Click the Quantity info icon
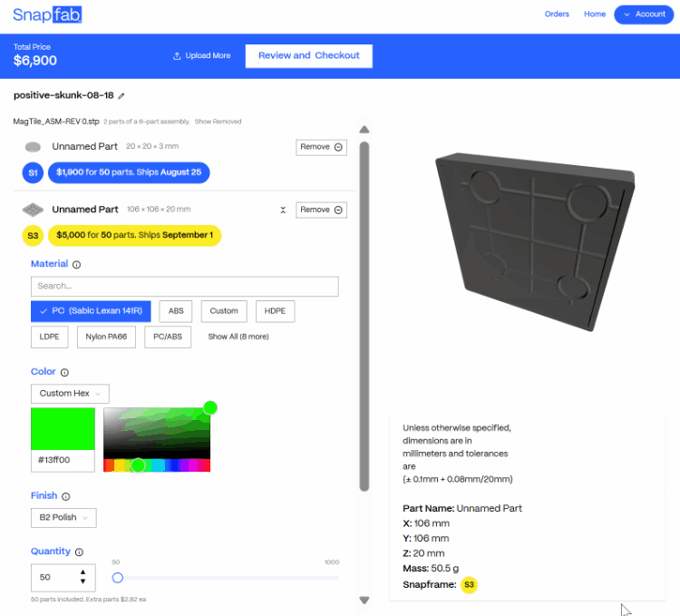The width and height of the screenshot is (680, 616). [79, 552]
